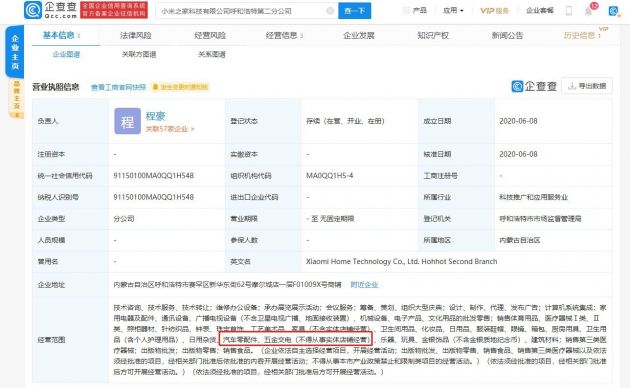Click the 程 avatar tile of the legal representative
The image size is (630, 388).
point(127,121)
